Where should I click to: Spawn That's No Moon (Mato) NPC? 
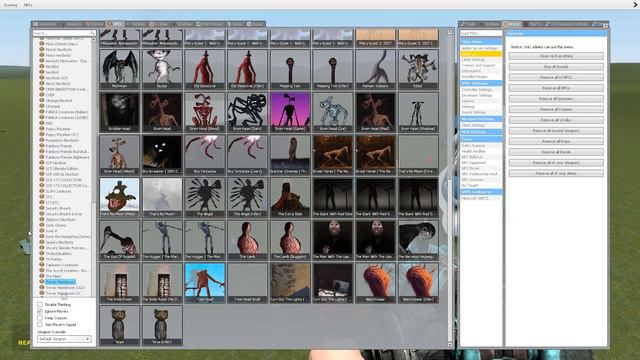pos(120,197)
